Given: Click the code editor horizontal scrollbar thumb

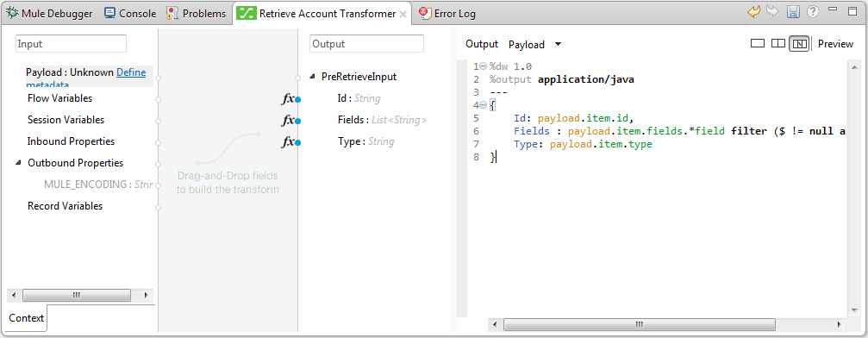Looking at the screenshot, I should (x=640, y=324).
